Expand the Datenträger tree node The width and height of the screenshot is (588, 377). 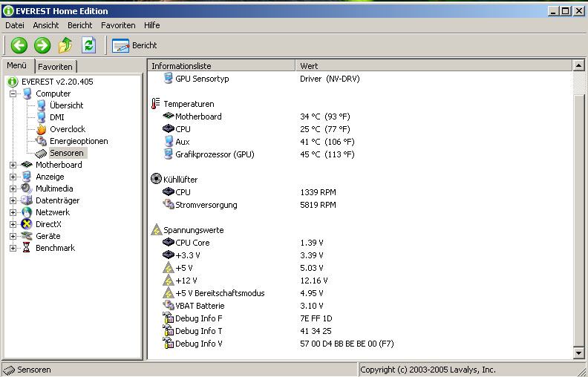pos(13,200)
